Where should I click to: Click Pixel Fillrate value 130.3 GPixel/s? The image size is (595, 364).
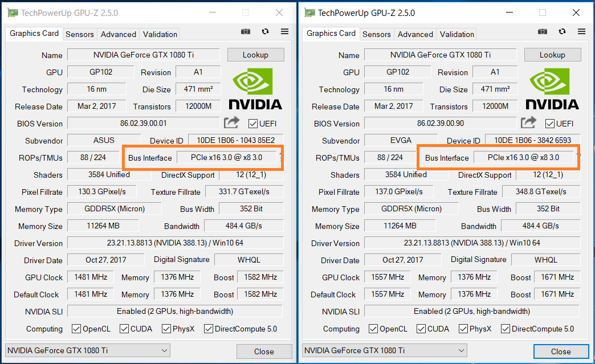(x=101, y=191)
